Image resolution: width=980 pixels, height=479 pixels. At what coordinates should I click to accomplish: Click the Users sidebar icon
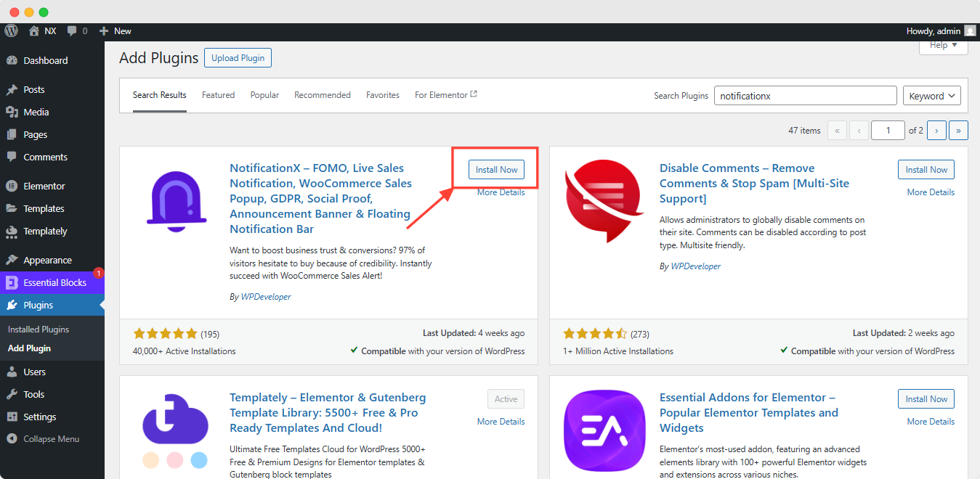pyautogui.click(x=12, y=372)
